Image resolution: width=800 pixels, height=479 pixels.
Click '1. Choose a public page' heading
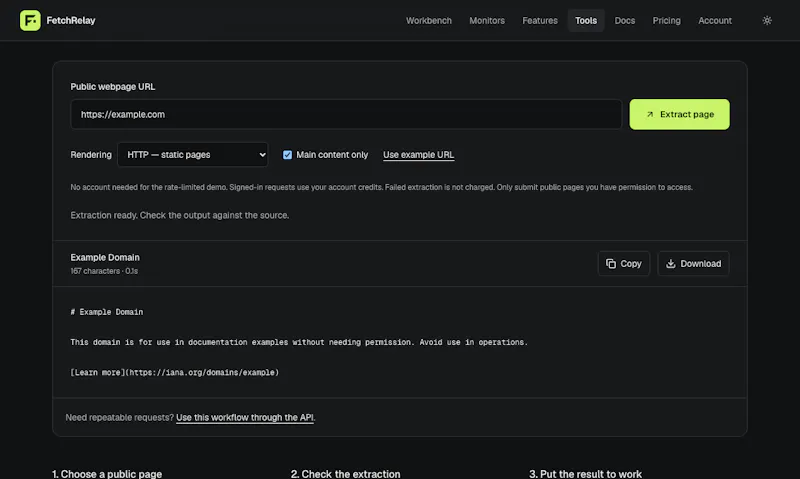pos(107,474)
